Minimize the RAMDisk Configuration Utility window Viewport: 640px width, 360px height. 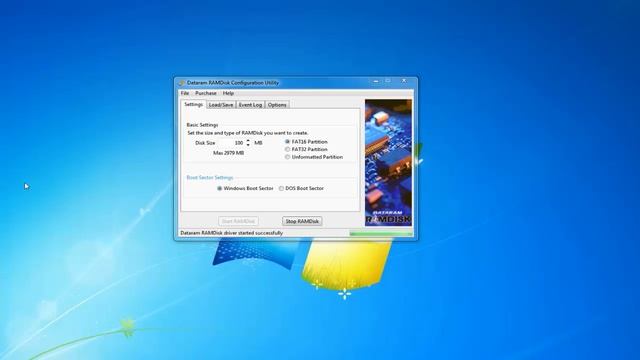pyautogui.click(x=376, y=82)
